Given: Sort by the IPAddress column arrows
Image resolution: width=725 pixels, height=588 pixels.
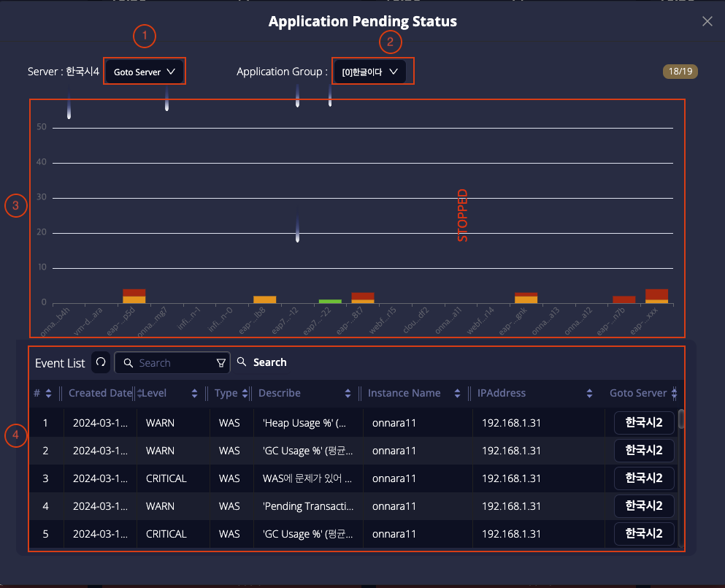Looking at the screenshot, I should [x=589, y=394].
